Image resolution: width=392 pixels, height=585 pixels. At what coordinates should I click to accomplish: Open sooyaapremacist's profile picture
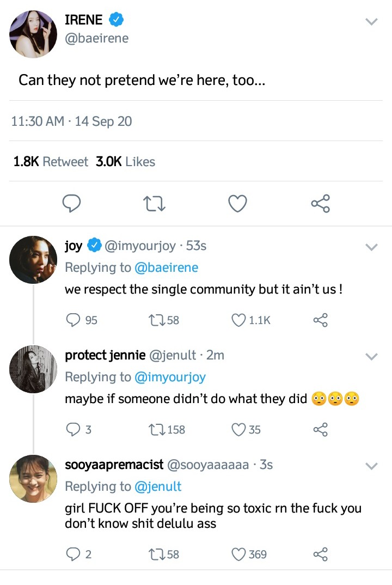tap(33, 479)
